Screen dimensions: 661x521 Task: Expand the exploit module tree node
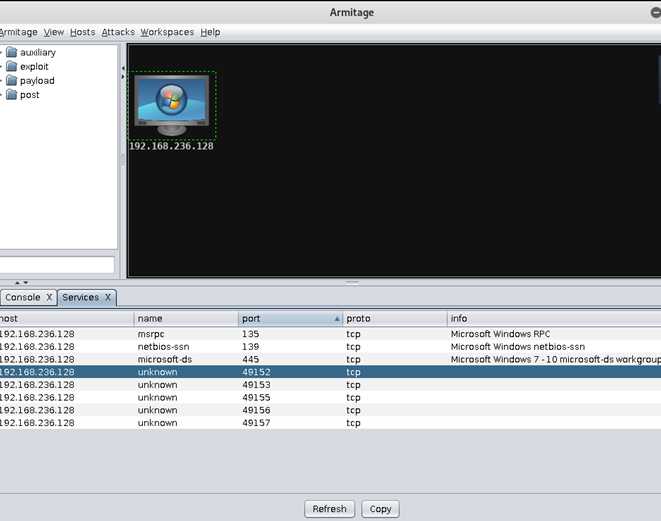click(x=1, y=67)
